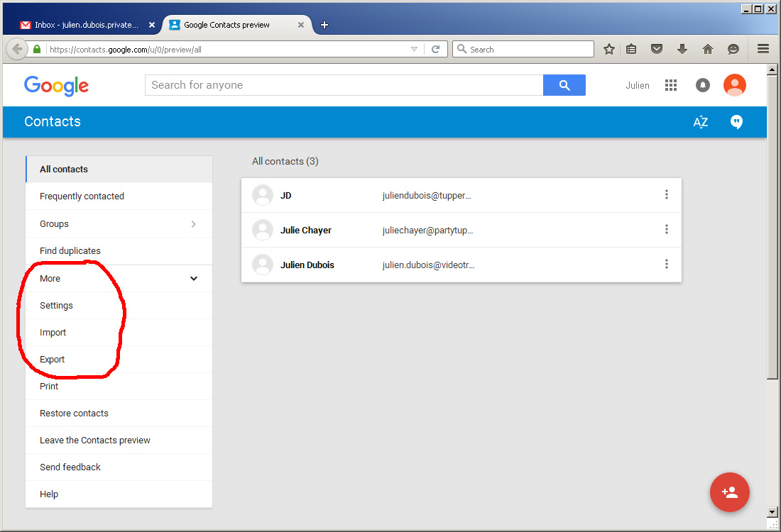
Task: Open the account profile avatar
Action: coord(734,85)
